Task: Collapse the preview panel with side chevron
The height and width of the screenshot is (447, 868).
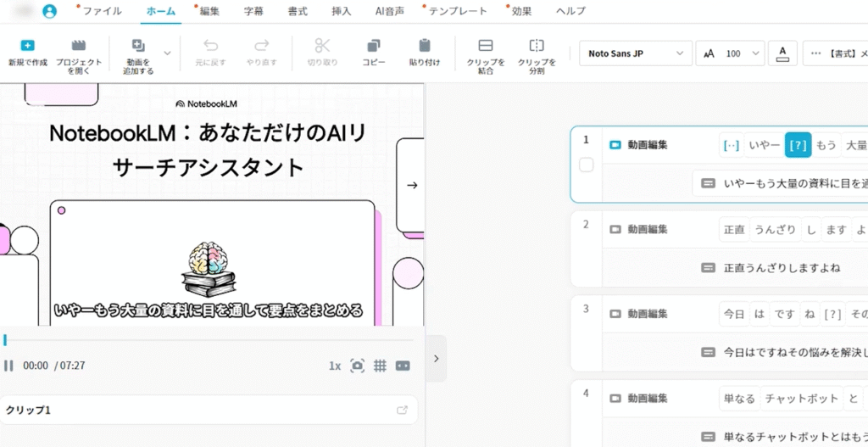Action: coord(436,358)
